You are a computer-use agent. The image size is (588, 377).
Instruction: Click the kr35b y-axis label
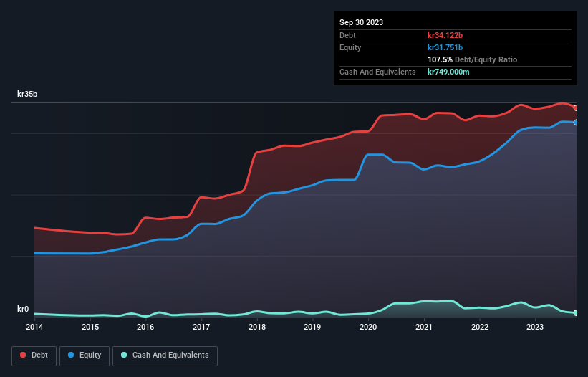point(27,94)
